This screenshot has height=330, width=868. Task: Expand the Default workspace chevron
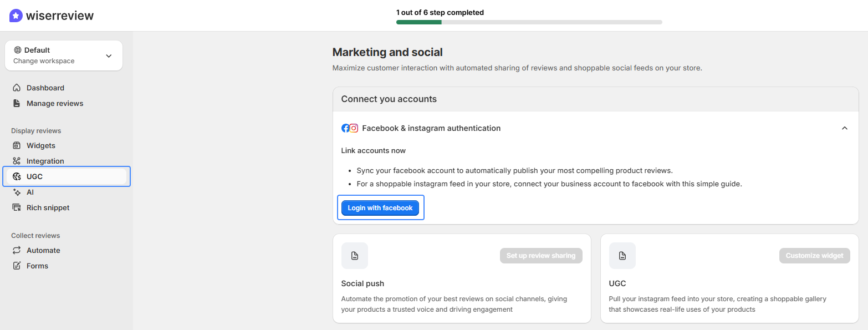coord(109,55)
